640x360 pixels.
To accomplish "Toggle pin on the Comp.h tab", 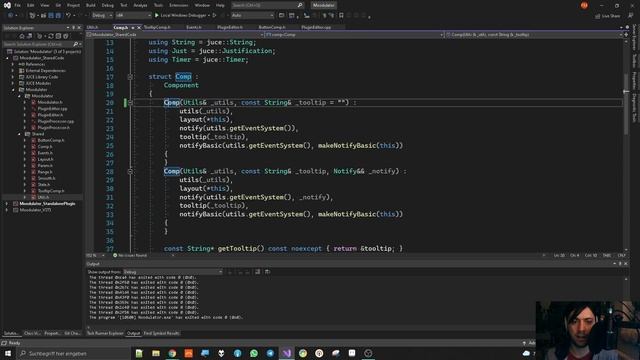I will tap(133, 27).
